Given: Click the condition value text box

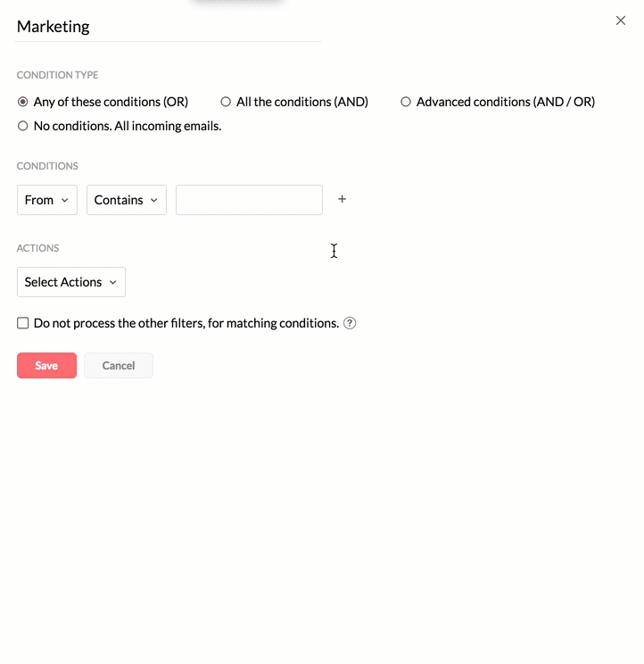Looking at the screenshot, I should click(249, 200).
